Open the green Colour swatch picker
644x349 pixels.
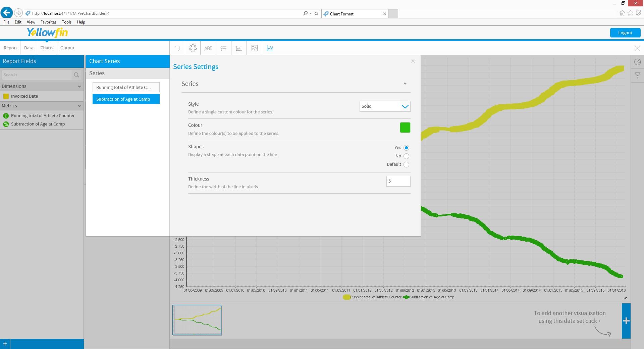click(x=405, y=128)
